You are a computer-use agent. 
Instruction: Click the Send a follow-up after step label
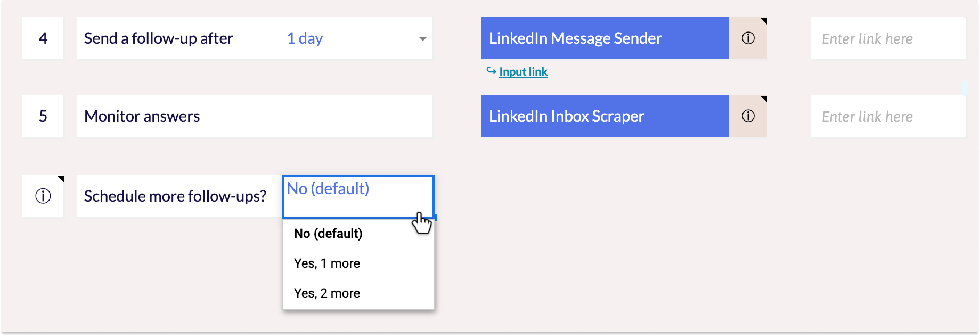click(158, 38)
